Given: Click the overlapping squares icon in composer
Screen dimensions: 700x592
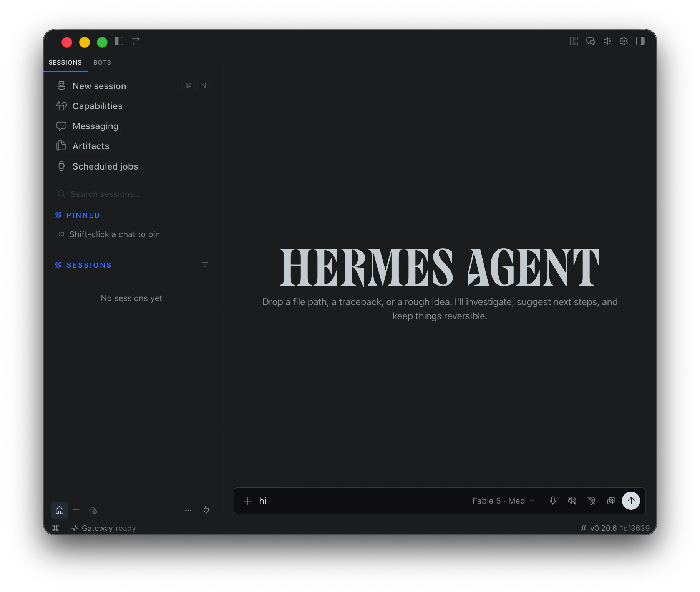Looking at the screenshot, I should tap(611, 501).
